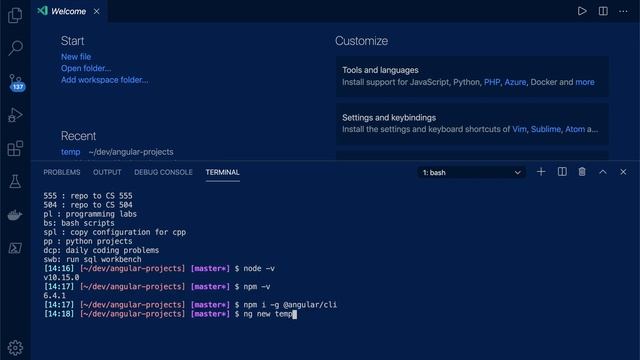Click the 'more' languages link
Screen dimensions: 640x360
tap(584, 82)
